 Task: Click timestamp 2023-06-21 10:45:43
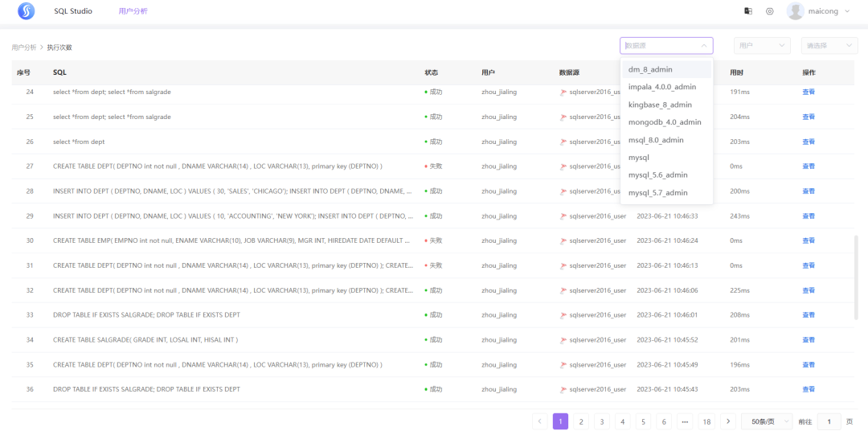667,389
